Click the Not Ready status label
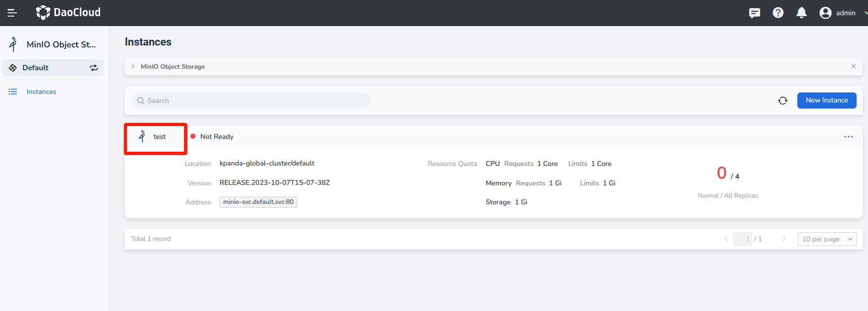 (x=217, y=137)
